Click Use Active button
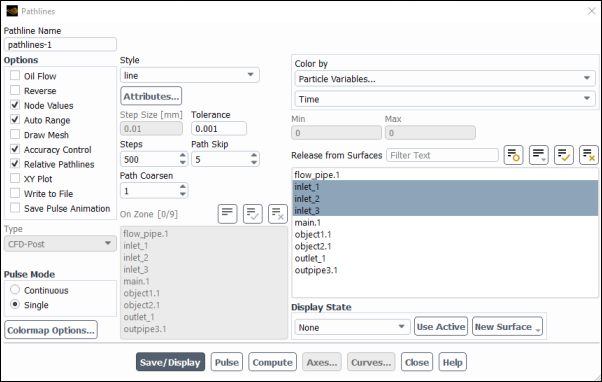This screenshot has height=382, width=602. click(x=441, y=326)
